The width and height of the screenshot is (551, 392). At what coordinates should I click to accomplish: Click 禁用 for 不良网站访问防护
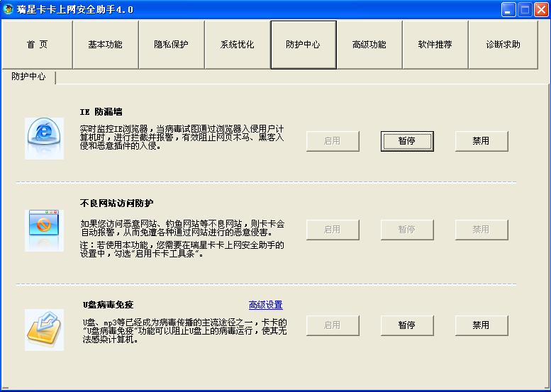(x=482, y=230)
